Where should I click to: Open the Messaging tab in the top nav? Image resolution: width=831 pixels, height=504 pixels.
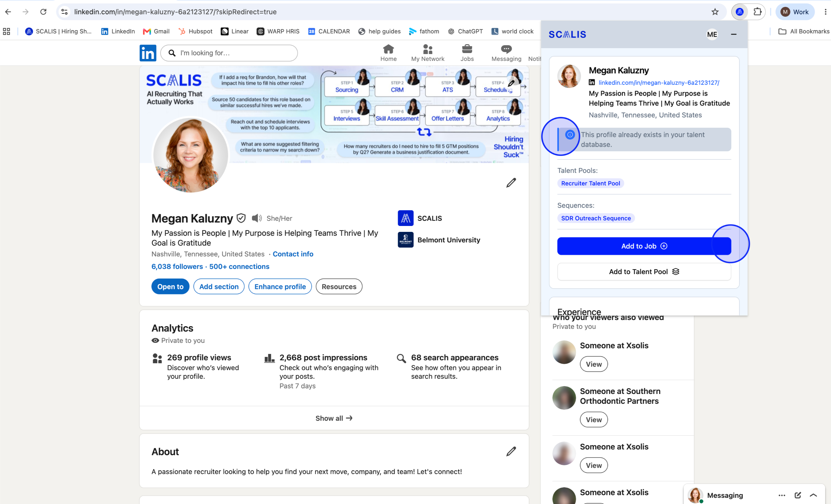506,53
